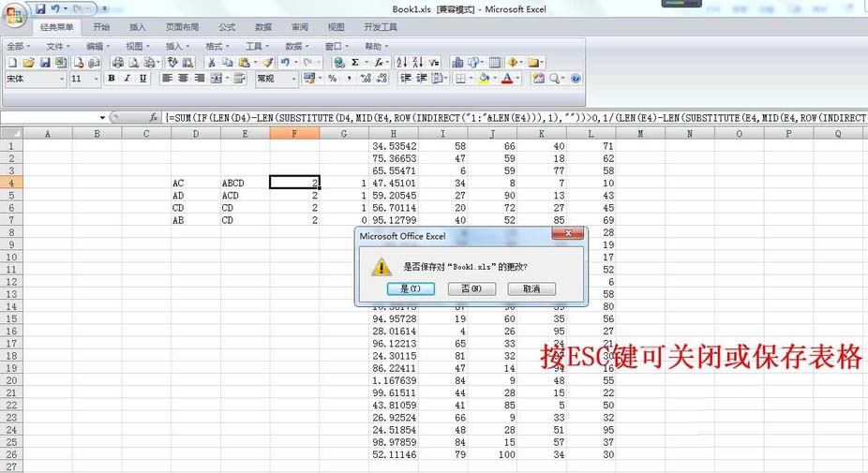The width and height of the screenshot is (868, 473).
Task: Switch to the 开发工具 ribbon tab
Action: pos(381,27)
